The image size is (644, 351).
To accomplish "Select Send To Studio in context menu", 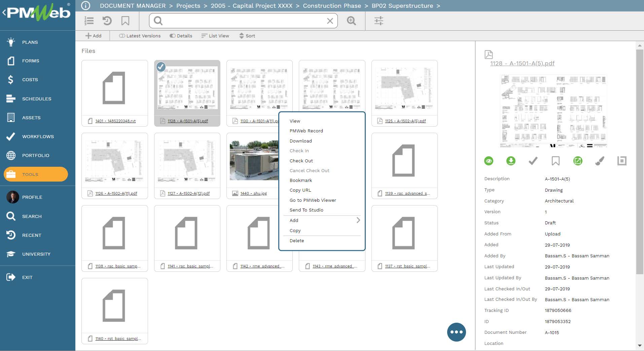I will tap(306, 210).
